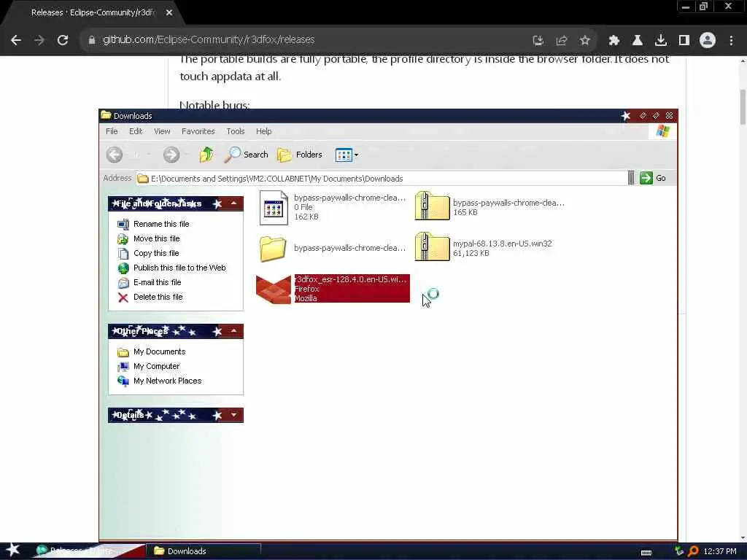Open the File menu
The height and width of the screenshot is (560, 747).
coord(112,131)
